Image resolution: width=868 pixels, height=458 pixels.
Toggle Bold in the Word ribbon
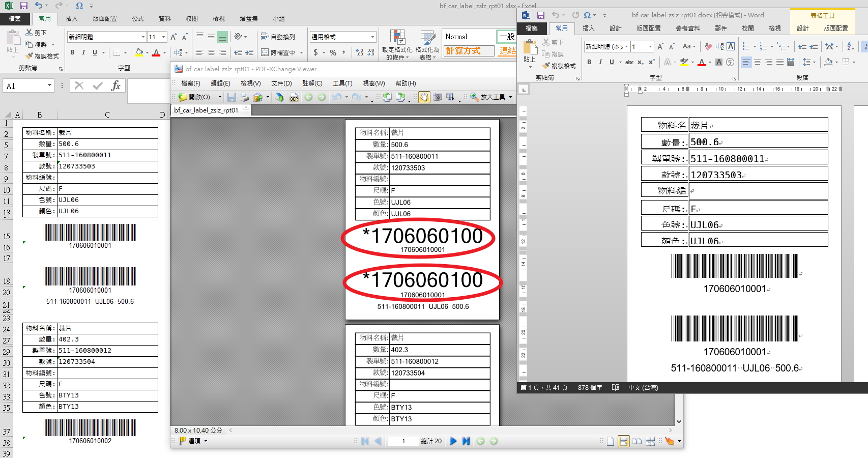point(589,62)
